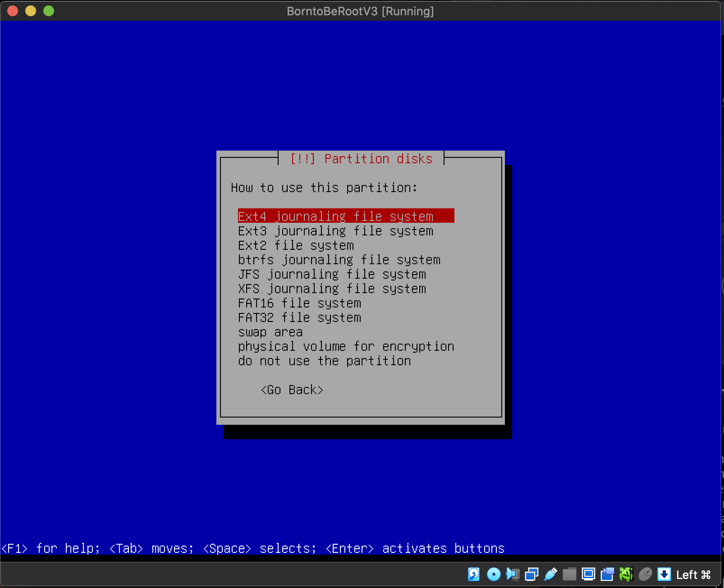Open the hard disk activity indicator
Screen dimensions: 724x588
(474, 574)
